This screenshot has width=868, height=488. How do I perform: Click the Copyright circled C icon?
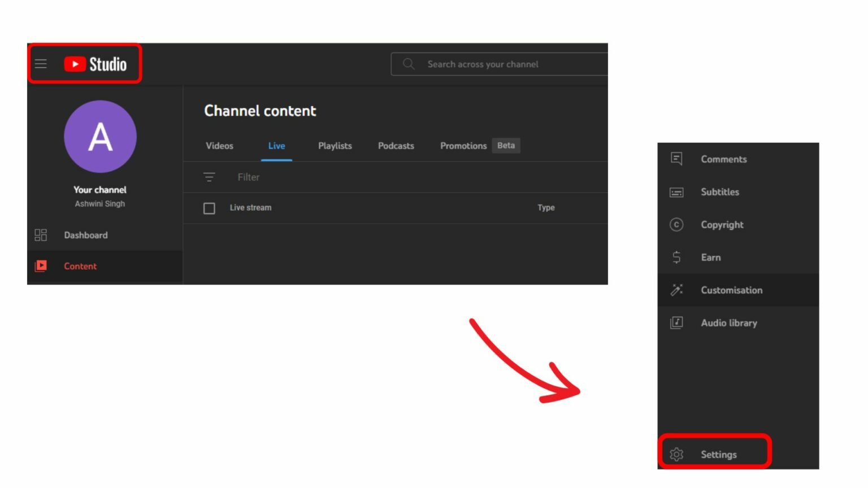click(x=676, y=225)
